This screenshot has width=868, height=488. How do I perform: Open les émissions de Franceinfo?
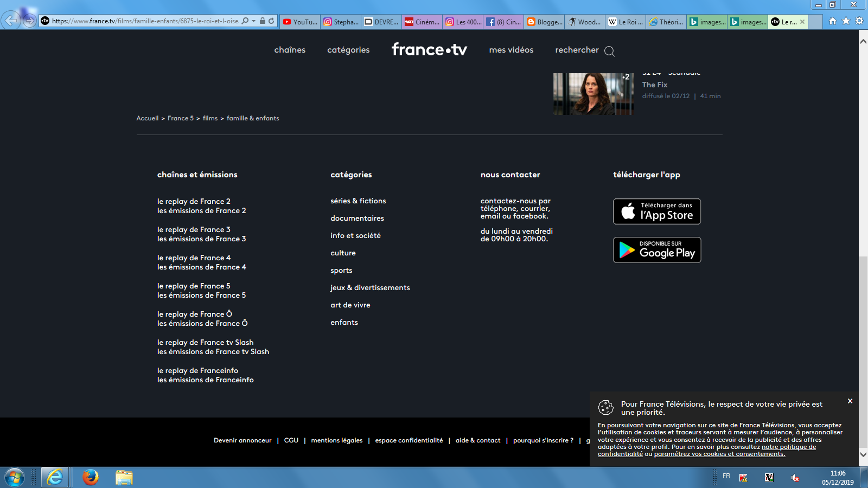pyautogui.click(x=206, y=380)
